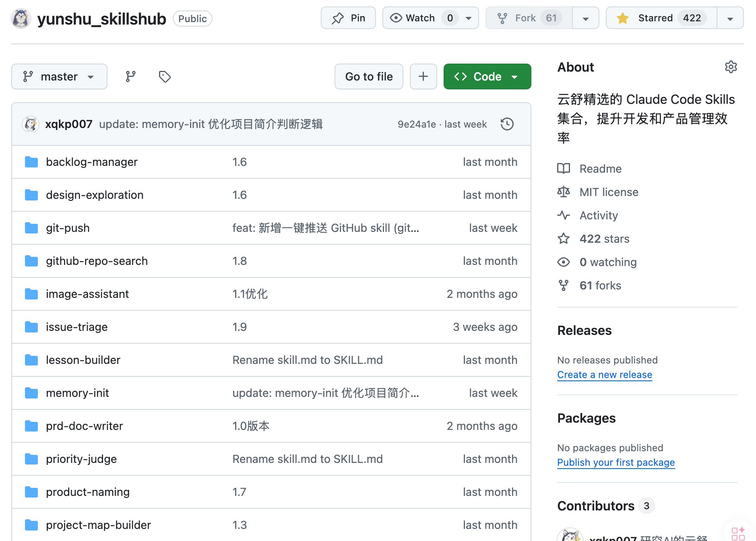Screen dimensions: 756x541
Task: Open the memory-init folder
Action: click(x=77, y=393)
